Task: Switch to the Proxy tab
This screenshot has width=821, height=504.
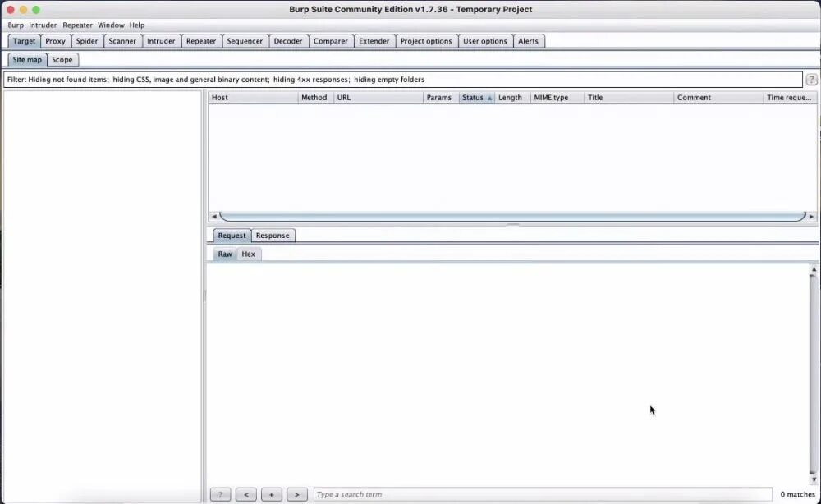Action: [56, 41]
